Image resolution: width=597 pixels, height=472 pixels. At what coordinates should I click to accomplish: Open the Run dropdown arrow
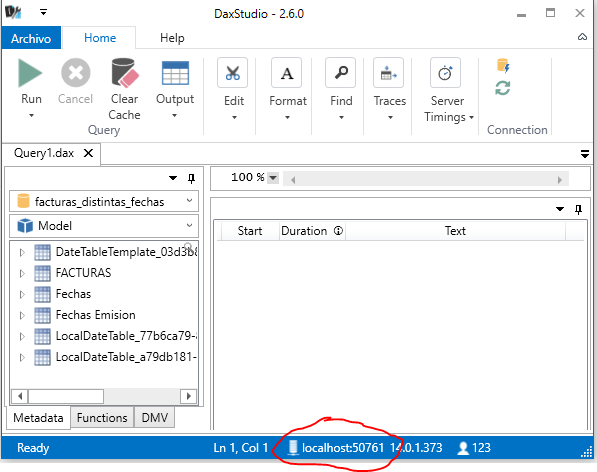point(31,115)
